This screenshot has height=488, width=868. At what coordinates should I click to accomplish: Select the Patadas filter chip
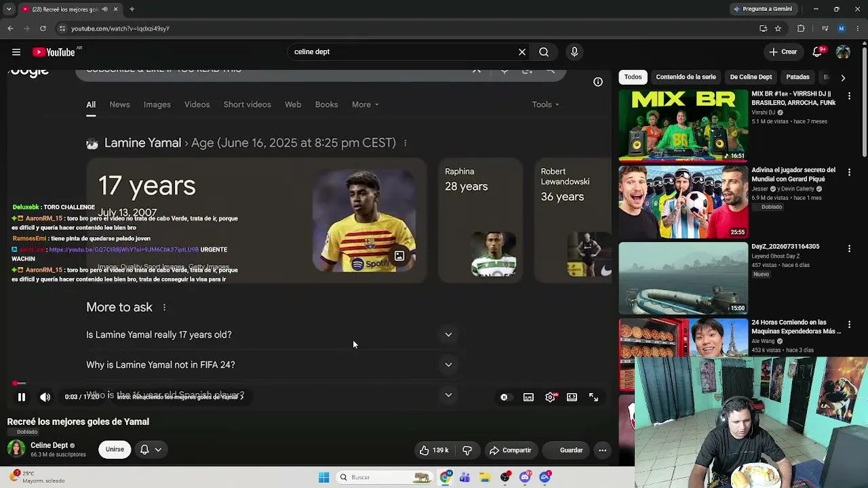(x=797, y=77)
